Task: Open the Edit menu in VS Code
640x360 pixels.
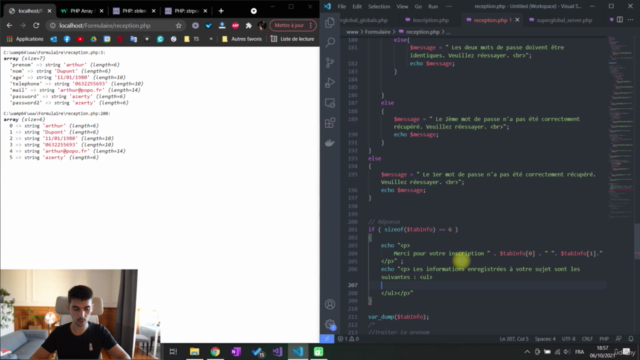Action: click(x=357, y=7)
